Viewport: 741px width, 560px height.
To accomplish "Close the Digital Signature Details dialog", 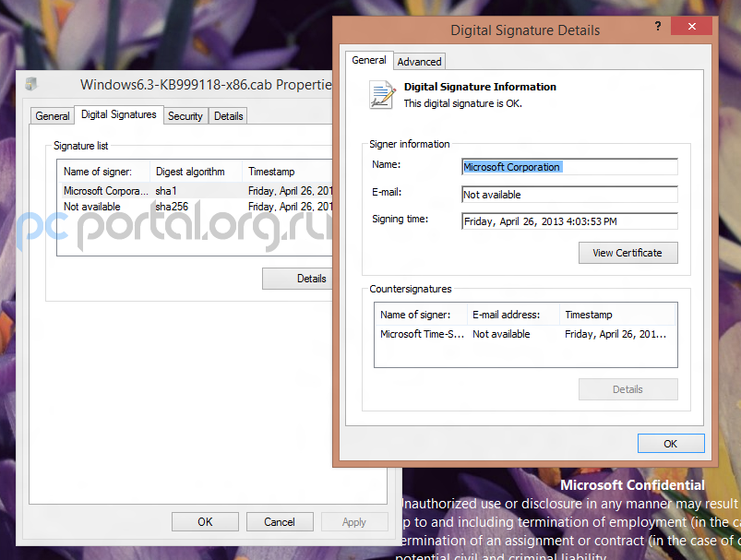I will point(690,29).
